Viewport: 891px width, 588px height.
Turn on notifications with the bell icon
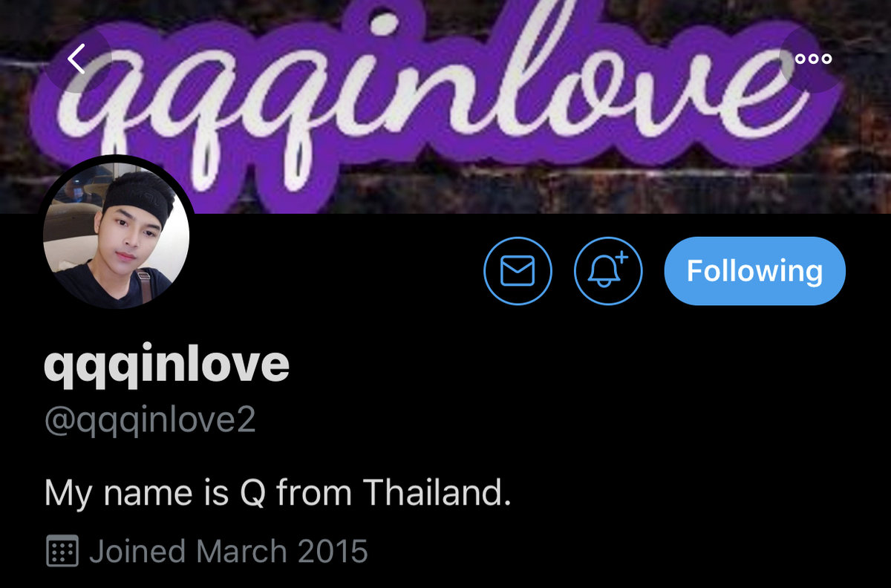coord(608,271)
